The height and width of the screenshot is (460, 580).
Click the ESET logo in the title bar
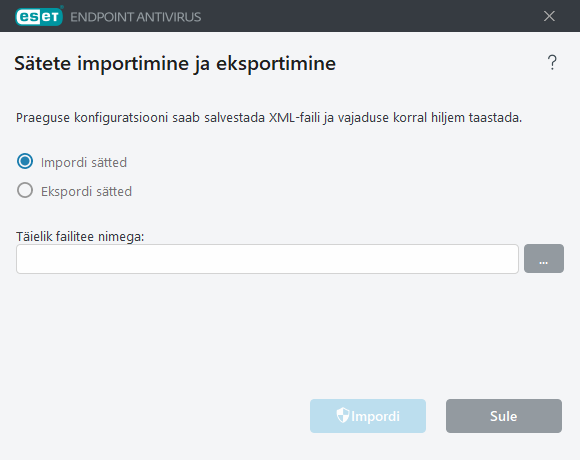pyautogui.click(x=39, y=16)
